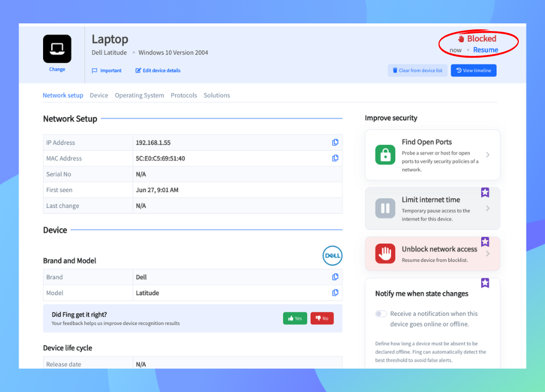Image resolution: width=545 pixels, height=392 pixels.
Task: Expand the Limit internet time chevron
Action: pyautogui.click(x=488, y=209)
